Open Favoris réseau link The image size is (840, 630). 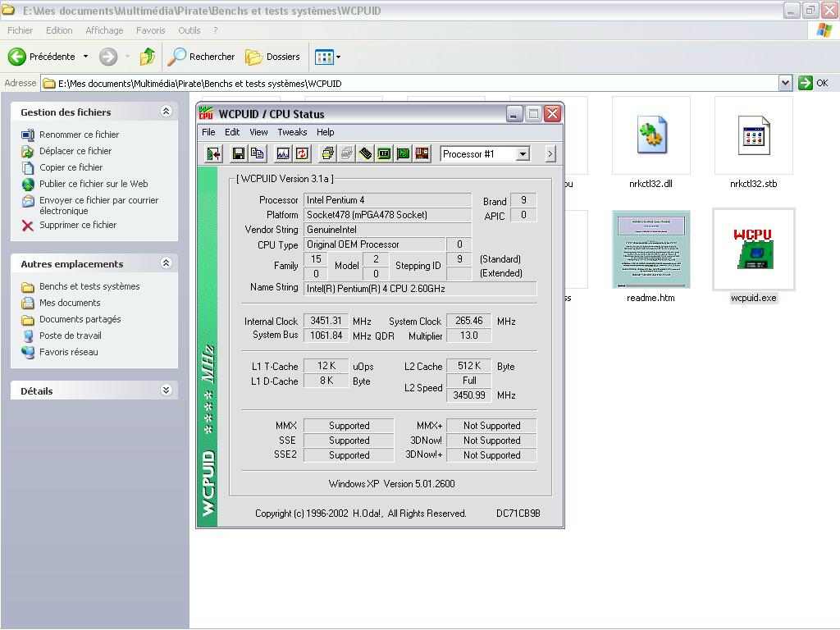point(69,352)
